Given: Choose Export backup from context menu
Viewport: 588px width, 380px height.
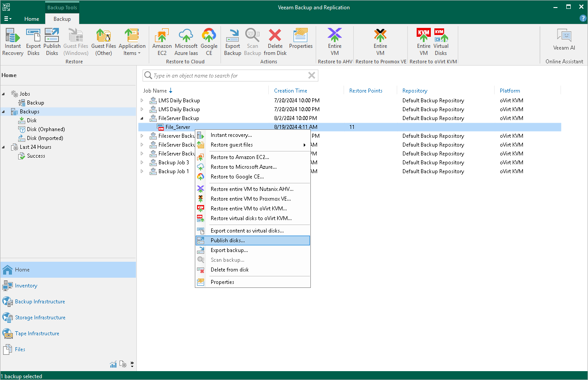Looking at the screenshot, I should [253, 250].
